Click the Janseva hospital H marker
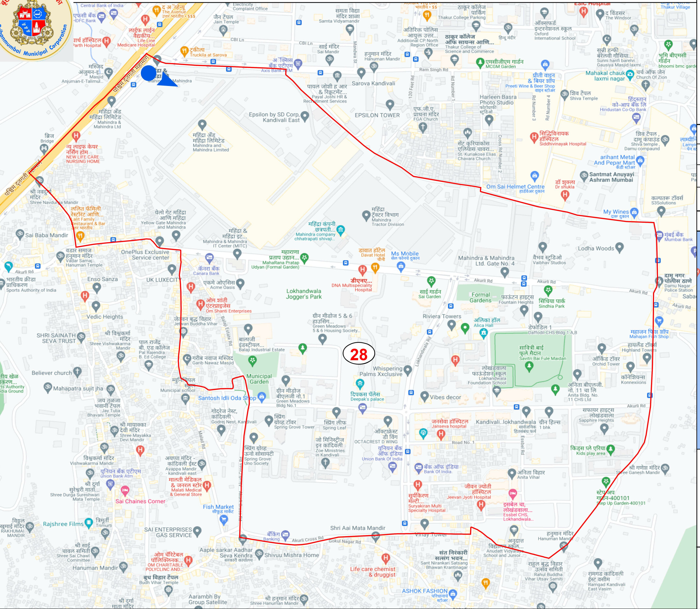 (x=441, y=433)
